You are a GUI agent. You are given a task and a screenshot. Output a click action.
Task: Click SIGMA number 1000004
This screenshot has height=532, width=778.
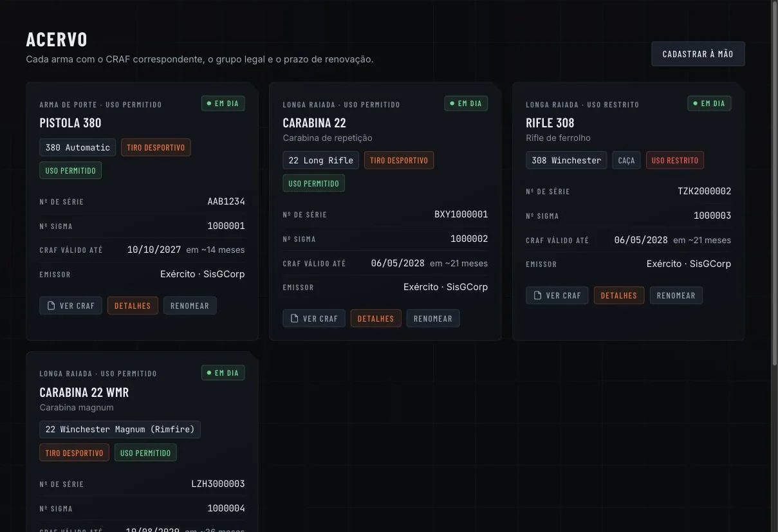point(226,508)
